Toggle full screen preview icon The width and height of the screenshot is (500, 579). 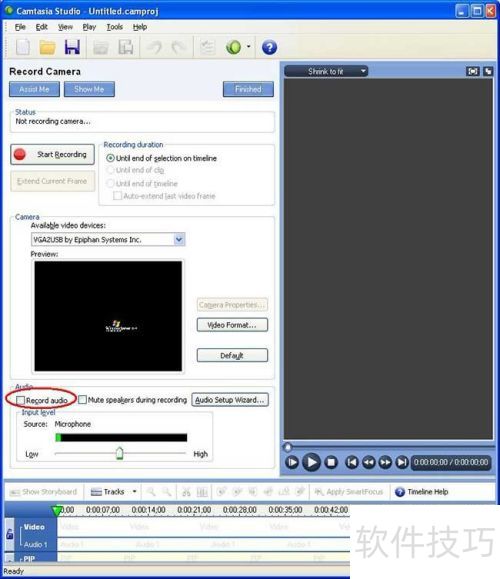[473, 71]
